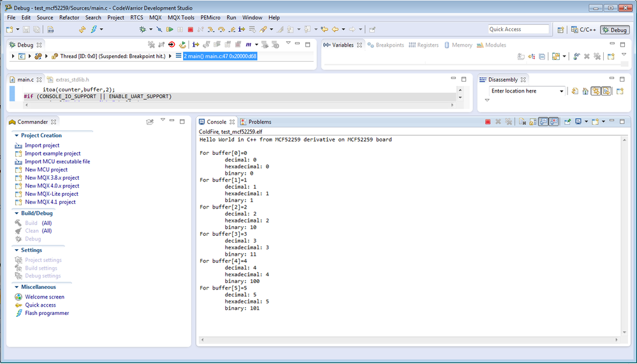Open Display Selected Console dropdown arrow
The height and width of the screenshot is (364, 637).
[586, 122]
